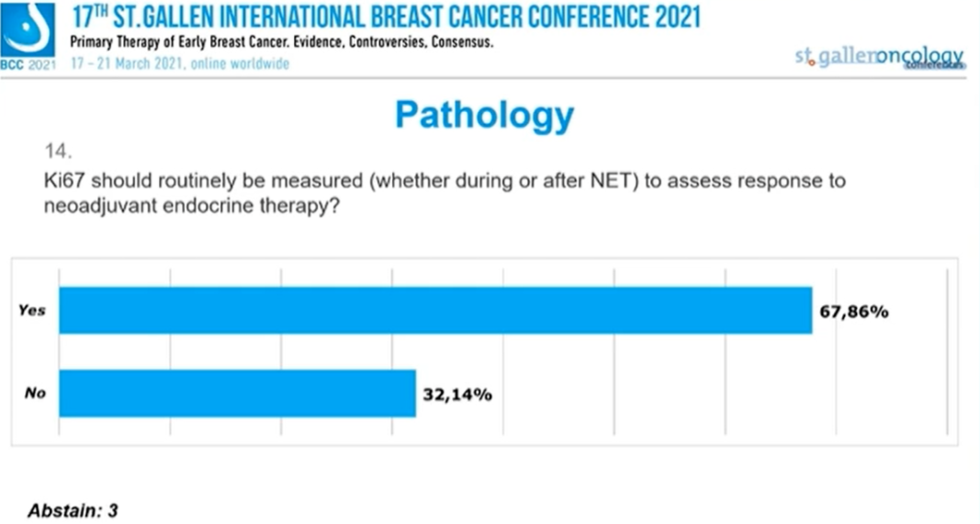The height and width of the screenshot is (524, 980).
Task: Click the orange dot in the st.gallen logo
Action: 812,62
